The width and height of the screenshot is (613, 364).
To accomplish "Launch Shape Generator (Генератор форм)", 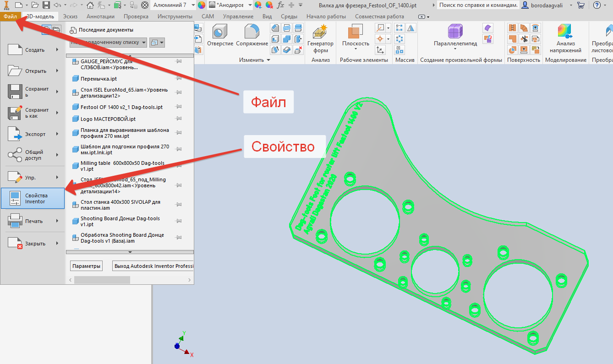I will [321, 38].
